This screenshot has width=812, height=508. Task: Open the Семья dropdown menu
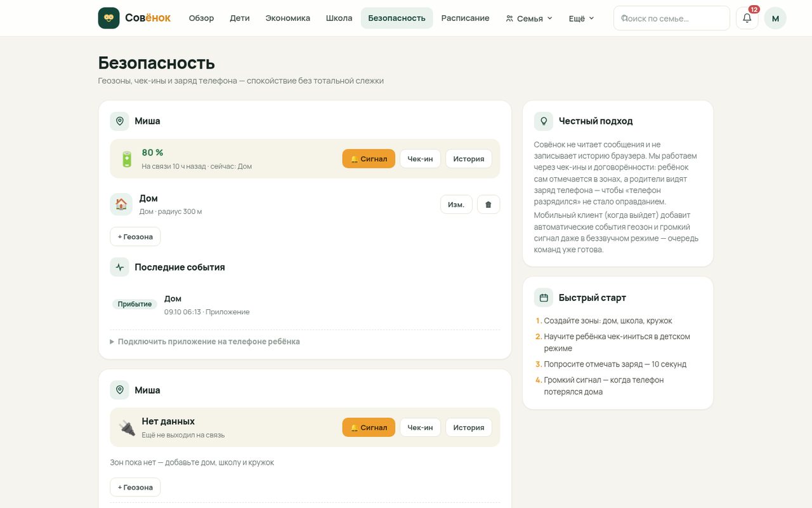(x=529, y=18)
